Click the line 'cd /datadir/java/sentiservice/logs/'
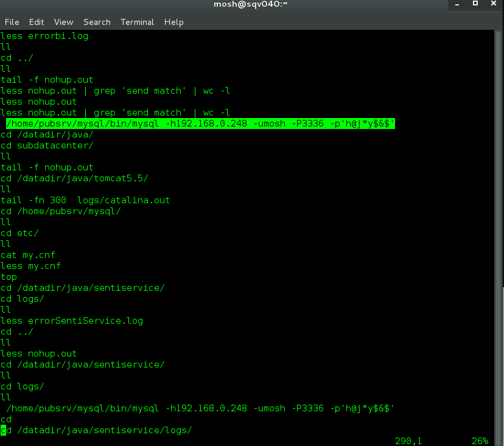The image size is (504, 446). (96, 430)
